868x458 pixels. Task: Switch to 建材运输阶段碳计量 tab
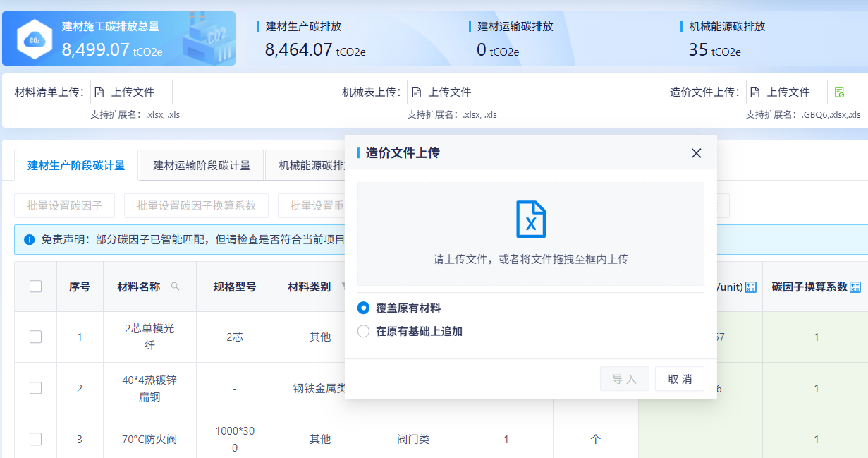(202, 166)
